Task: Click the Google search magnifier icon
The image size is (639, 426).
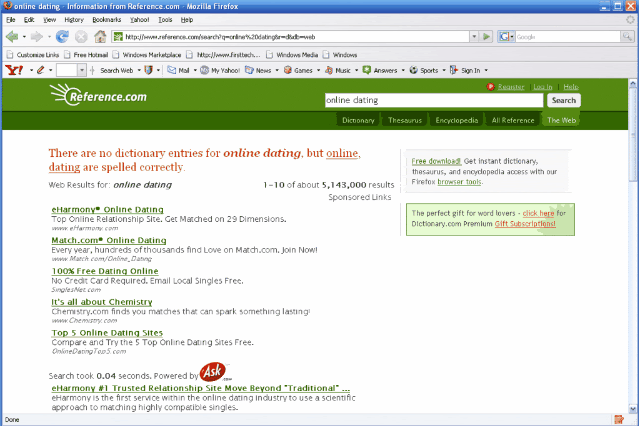Action: pyautogui.click(x=627, y=37)
